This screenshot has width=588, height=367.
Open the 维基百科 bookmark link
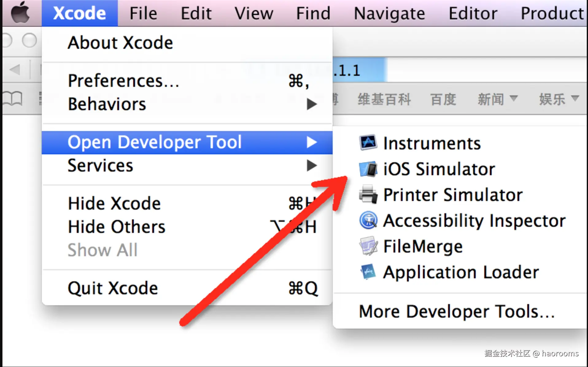(384, 99)
